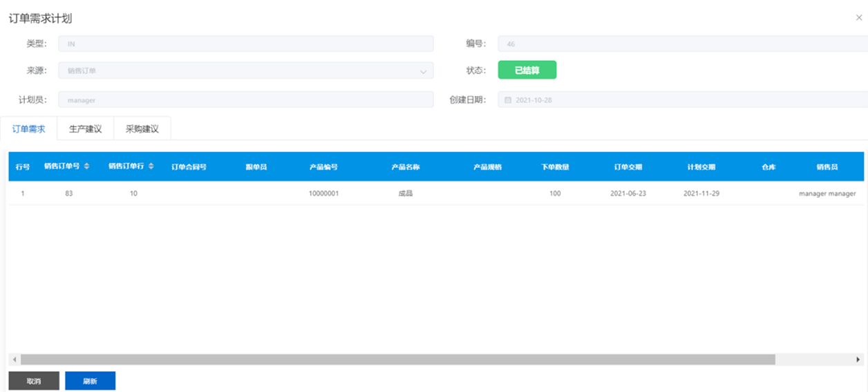Click the dropdown chevron in 来源 field
This screenshot has height=392, width=868.
click(424, 71)
